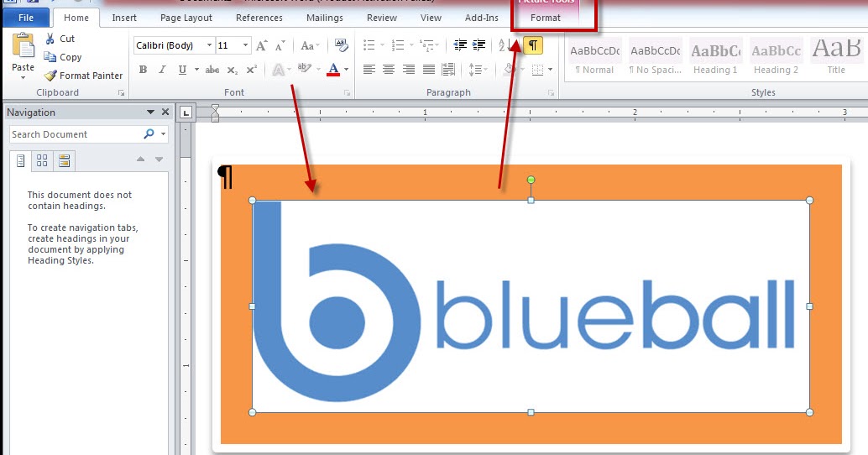
Task: Click the Decrease Indent icon
Action: tap(460, 45)
